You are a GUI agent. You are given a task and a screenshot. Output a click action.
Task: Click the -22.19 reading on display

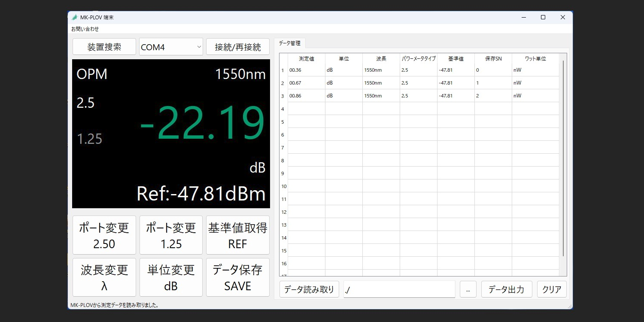(202, 124)
